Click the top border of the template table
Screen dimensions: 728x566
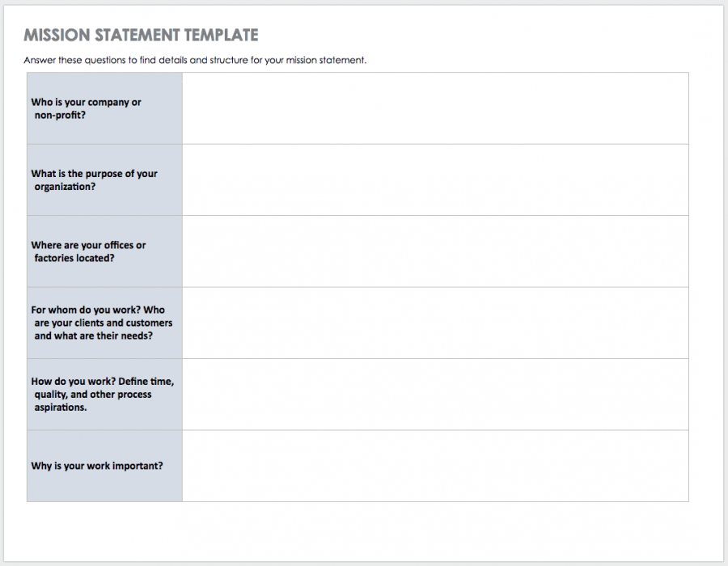pyautogui.click(x=356, y=73)
